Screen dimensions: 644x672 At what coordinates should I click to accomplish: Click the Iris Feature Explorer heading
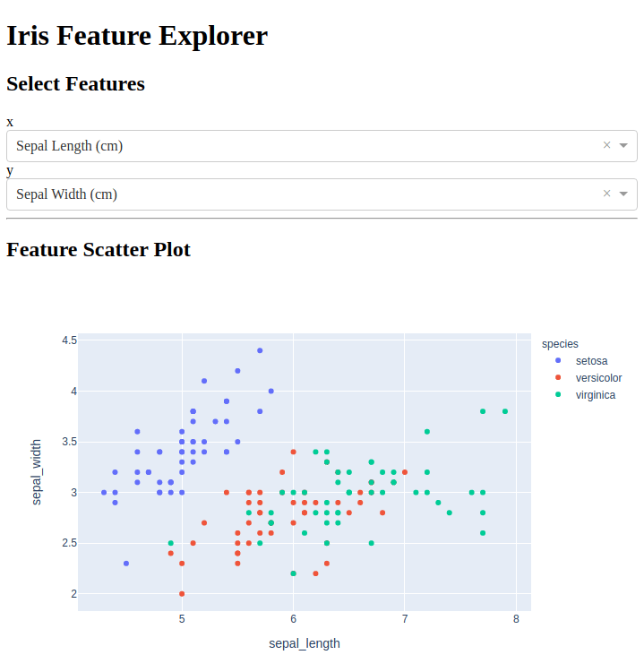[x=137, y=36]
